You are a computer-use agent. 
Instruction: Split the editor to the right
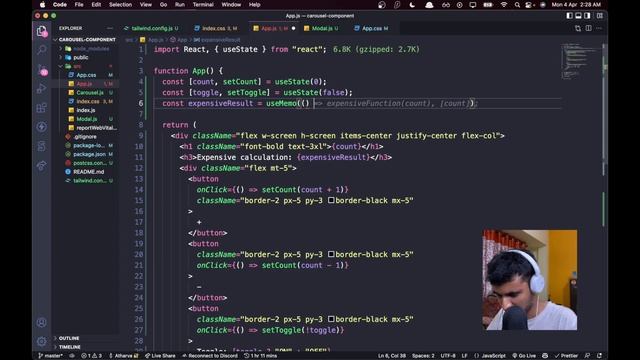pyautogui.click(x=589, y=28)
